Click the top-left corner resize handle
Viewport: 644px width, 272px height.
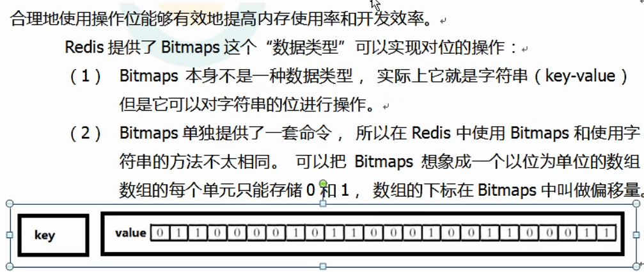[9, 204]
